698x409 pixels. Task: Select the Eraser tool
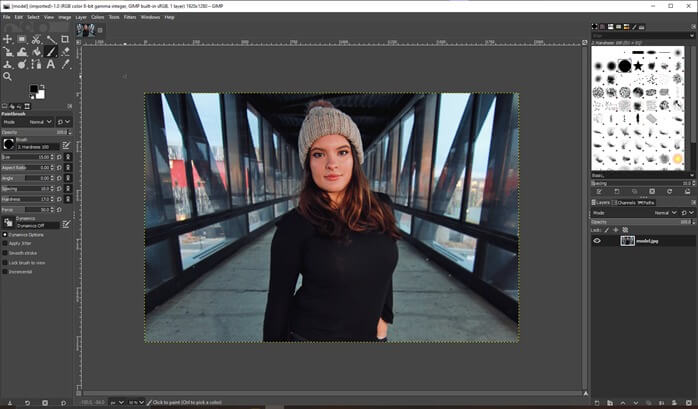click(65, 52)
